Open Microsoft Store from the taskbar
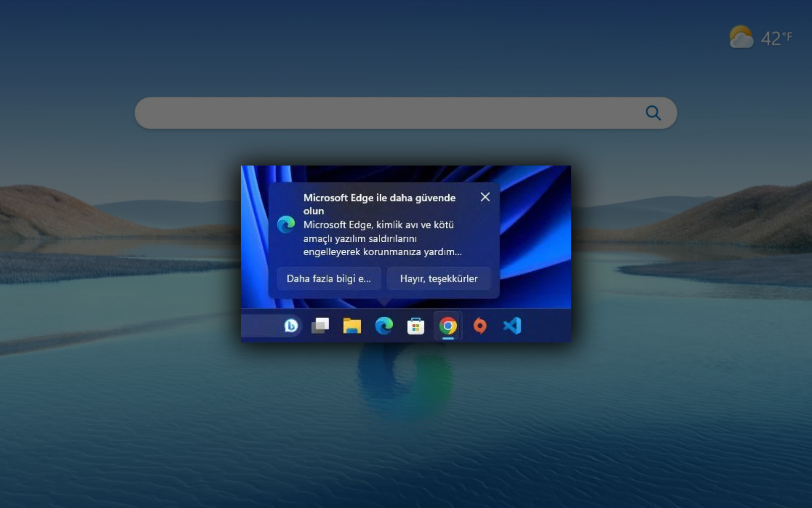 point(416,326)
